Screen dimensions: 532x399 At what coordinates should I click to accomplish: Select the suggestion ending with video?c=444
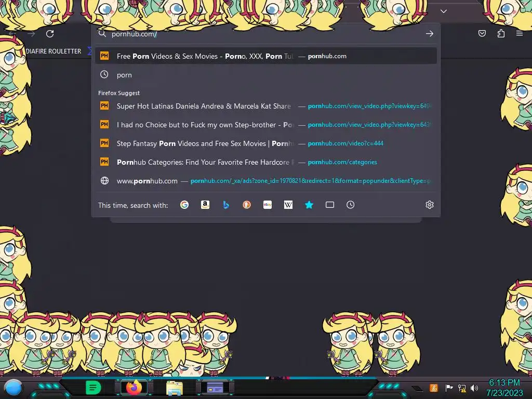click(x=266, y=143)
